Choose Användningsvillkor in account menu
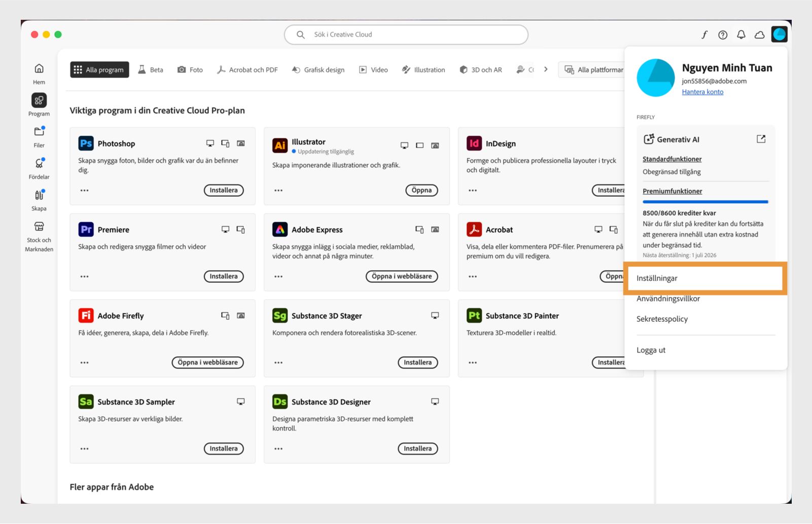The image size is (812, 524). (668, 298)
